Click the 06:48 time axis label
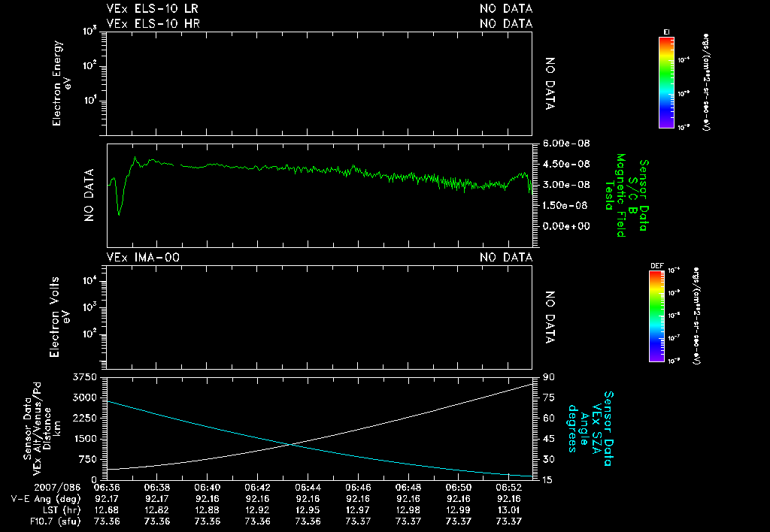This screenshot has height=532, width=770. pyautogui.click(x=408, y=488)
